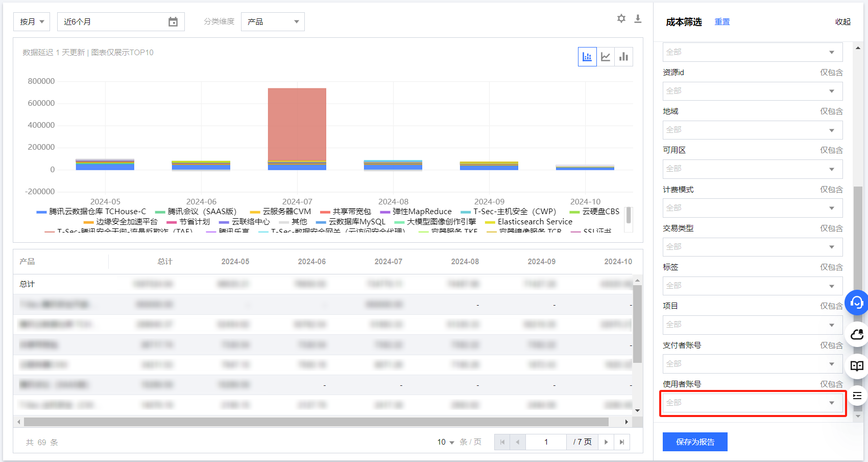The height and width of the screenshot is (462, 868).
Task: Open the documentation book floating icon
Action: 857,365
